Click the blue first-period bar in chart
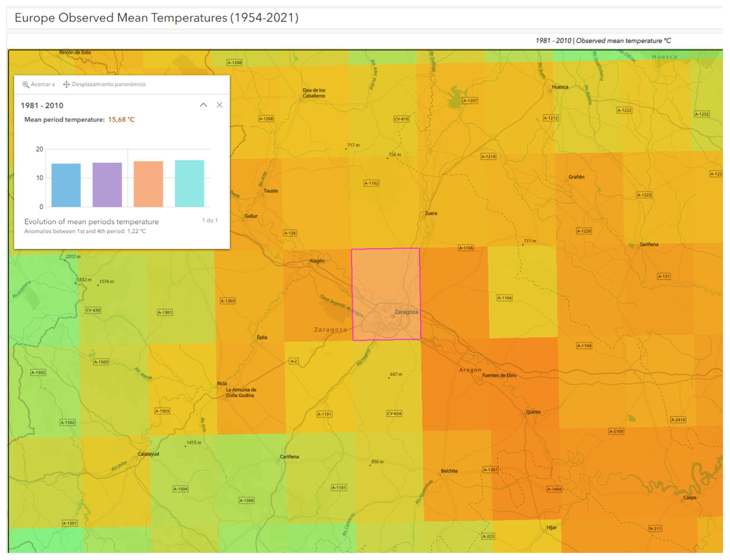This screenshot has height=560, width=730. tap(66, 185)
